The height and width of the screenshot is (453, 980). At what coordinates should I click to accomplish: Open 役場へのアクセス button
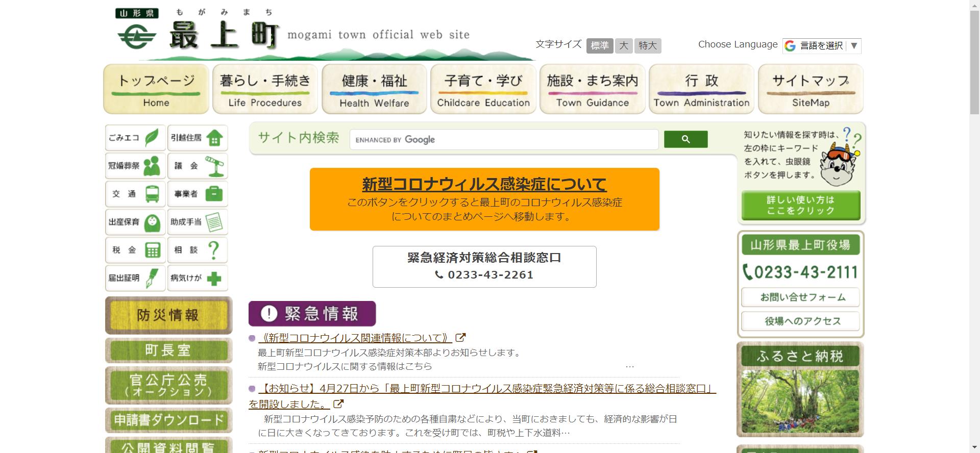800,321
